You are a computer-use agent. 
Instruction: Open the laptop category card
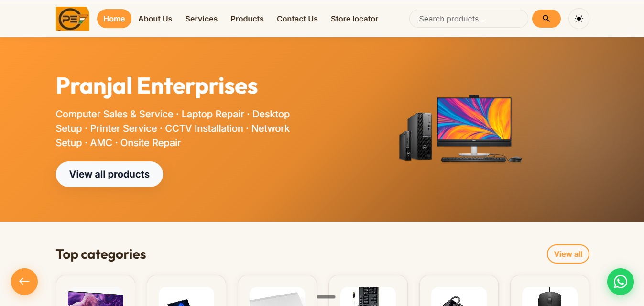(186, 291)
